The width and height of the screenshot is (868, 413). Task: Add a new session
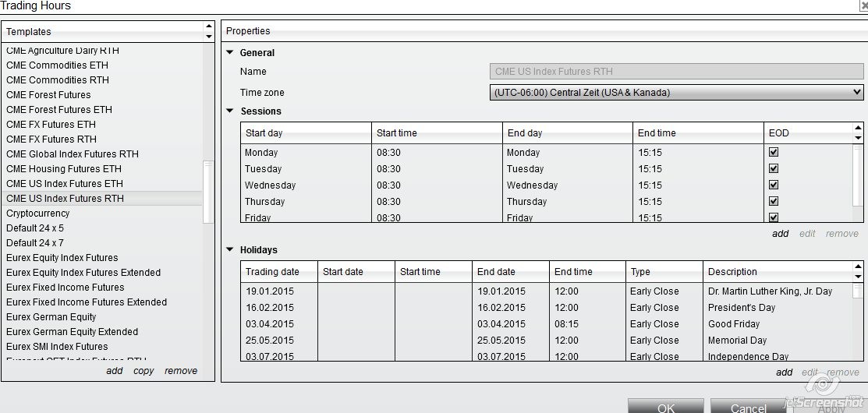point(780,233)
